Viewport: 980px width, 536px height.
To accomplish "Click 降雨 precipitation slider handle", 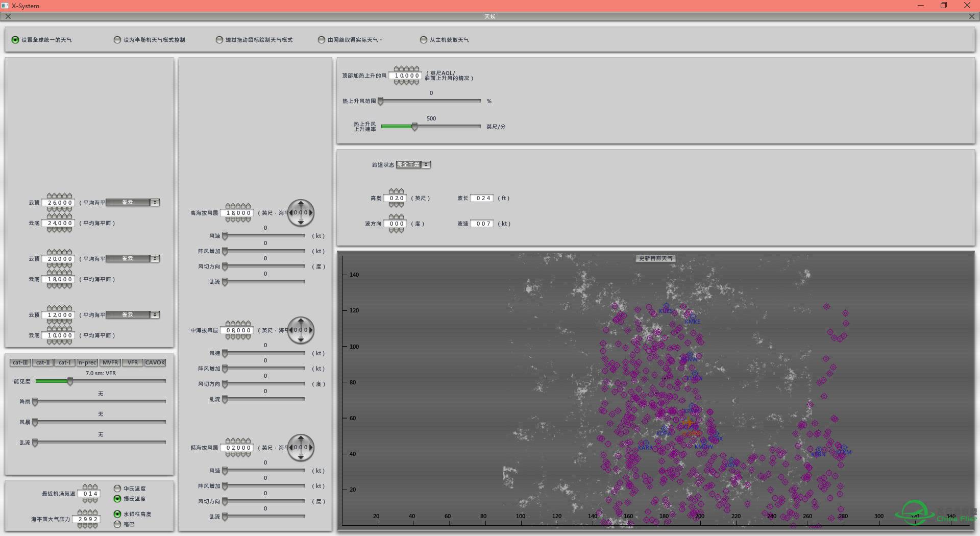I will pyautogui.click(x=35, y=402).
